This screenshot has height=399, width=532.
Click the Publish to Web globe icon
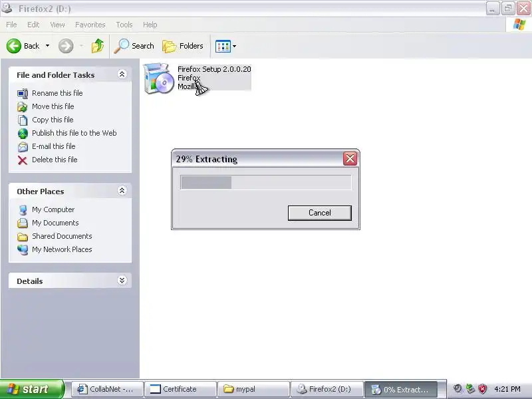coord(23,134)
